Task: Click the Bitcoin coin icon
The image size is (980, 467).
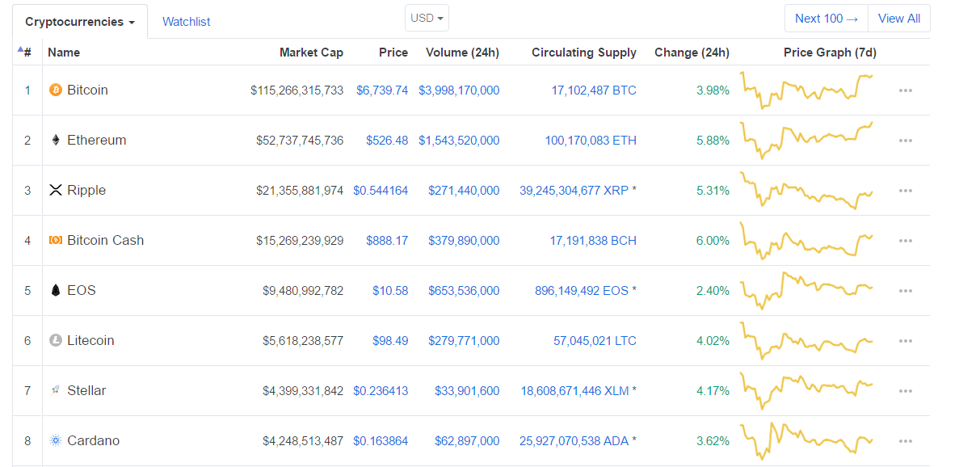Action: (x=56, y=90)
